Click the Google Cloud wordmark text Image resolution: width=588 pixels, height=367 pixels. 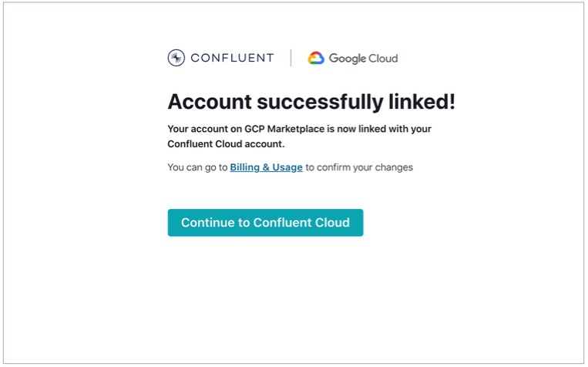point(363,59)
